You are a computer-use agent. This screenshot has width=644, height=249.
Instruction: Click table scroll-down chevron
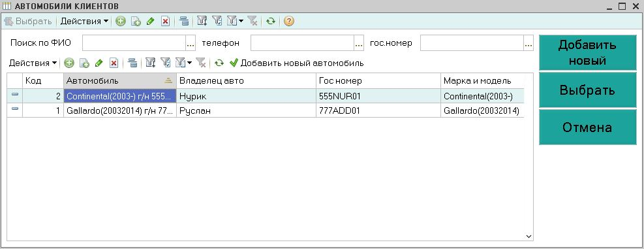[x=529, y=236]
